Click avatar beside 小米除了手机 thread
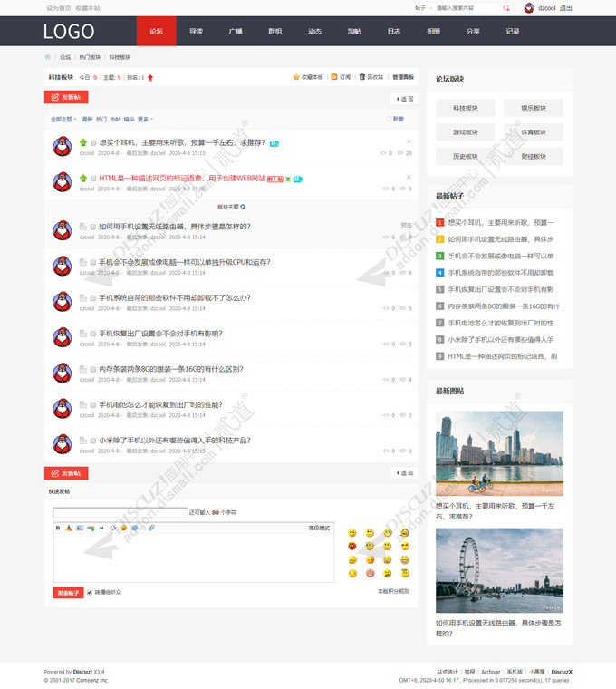The image size is (616, 689). (x=63, y=444)
